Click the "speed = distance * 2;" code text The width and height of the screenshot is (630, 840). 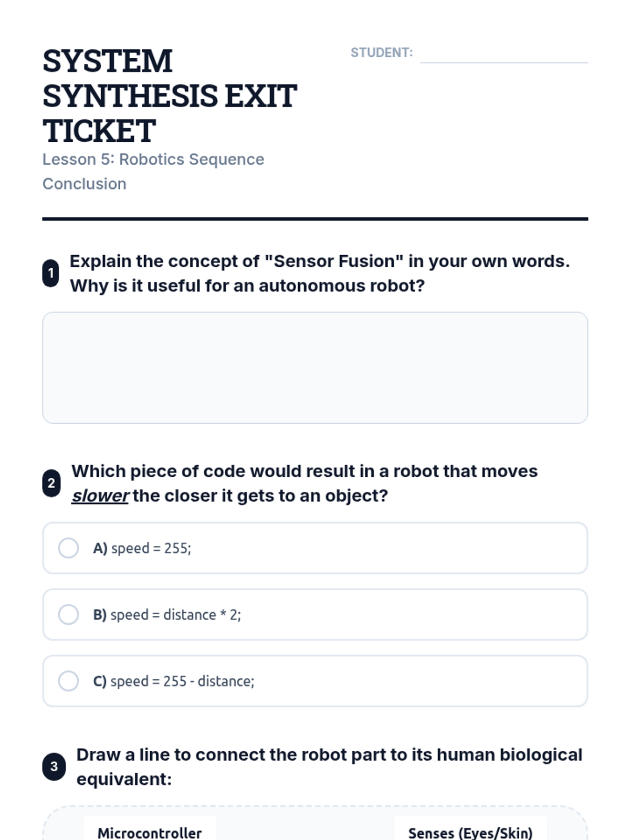[x=176, y=614]
